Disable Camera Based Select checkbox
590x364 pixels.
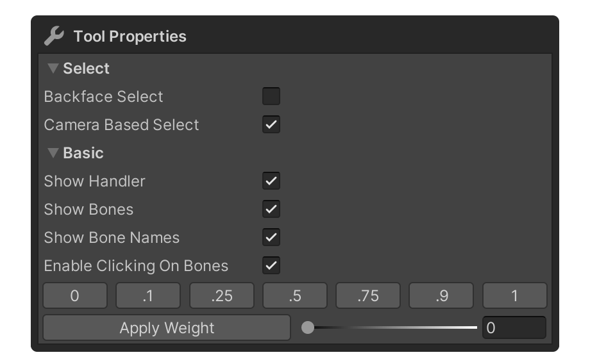[271, 125]
